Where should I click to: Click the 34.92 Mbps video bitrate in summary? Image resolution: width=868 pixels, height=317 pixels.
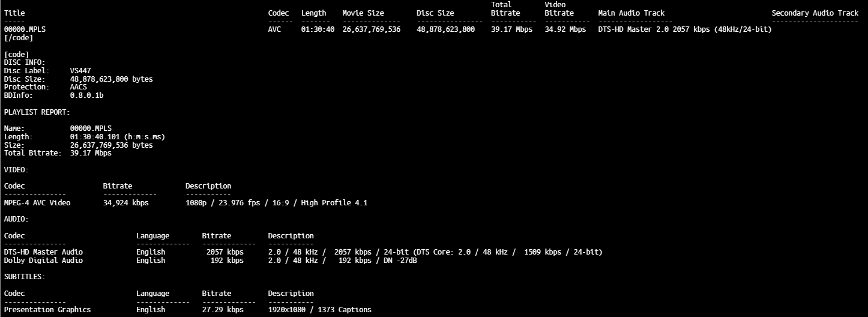565,29
